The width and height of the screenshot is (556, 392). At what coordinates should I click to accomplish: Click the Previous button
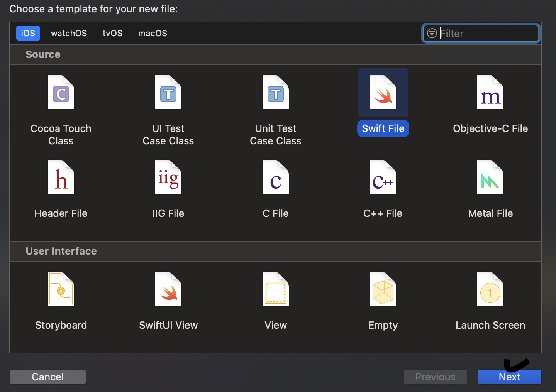[436, 377]
